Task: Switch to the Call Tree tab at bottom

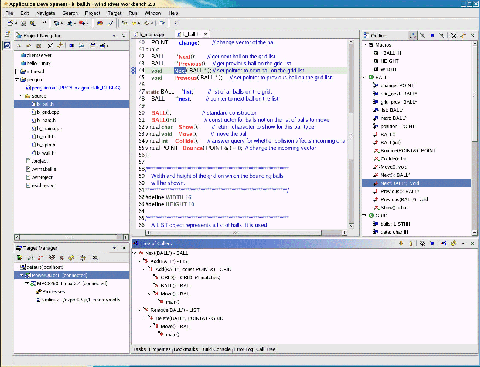Action: point(266,349)
